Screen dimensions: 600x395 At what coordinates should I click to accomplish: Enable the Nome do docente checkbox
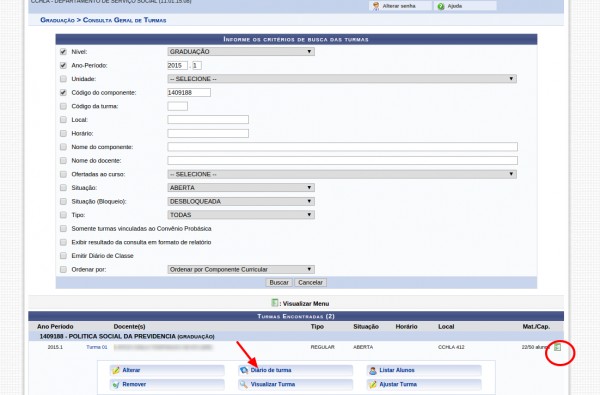coord(63,160)
